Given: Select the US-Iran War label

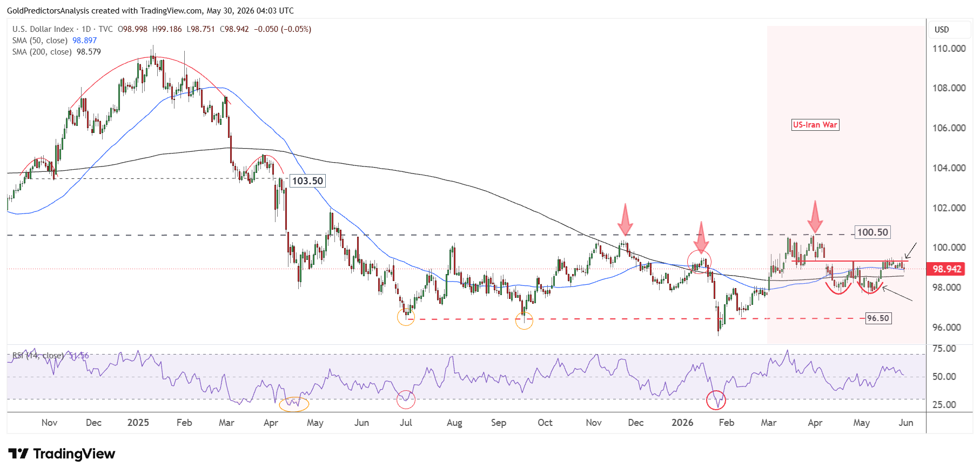Looking at the screenshot, I should [815, 125].
